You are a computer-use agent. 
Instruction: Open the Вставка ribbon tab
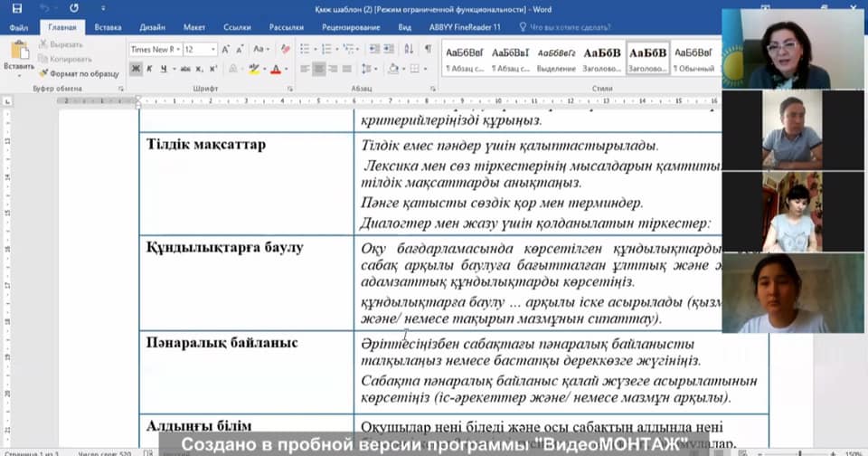click(x=108, y=28)
